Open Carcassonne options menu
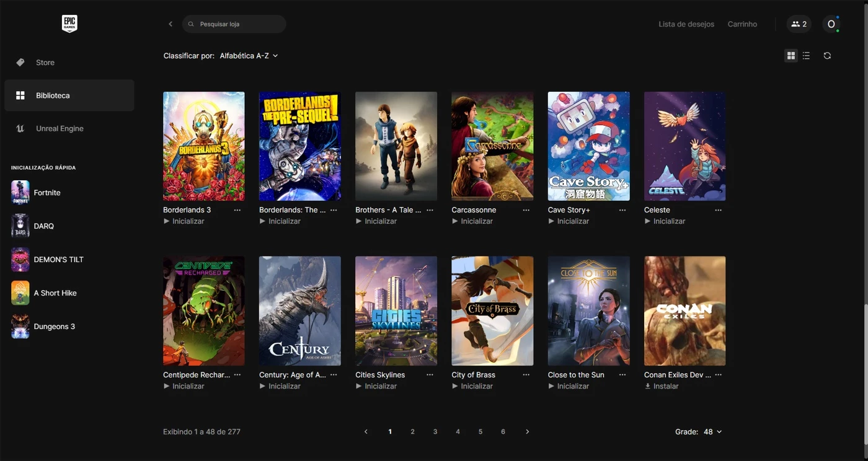This screenshot has width=868, height=461. (526, 210)
